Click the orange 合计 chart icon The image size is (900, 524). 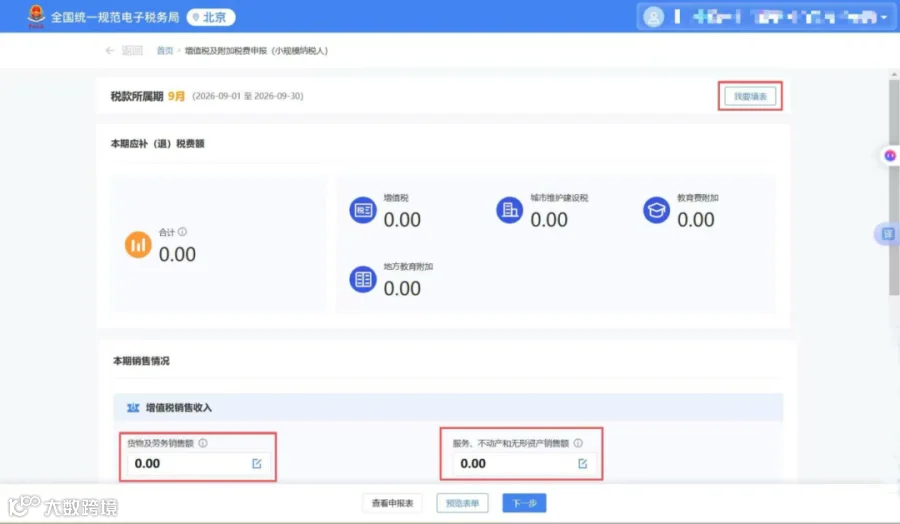(138, 245)
